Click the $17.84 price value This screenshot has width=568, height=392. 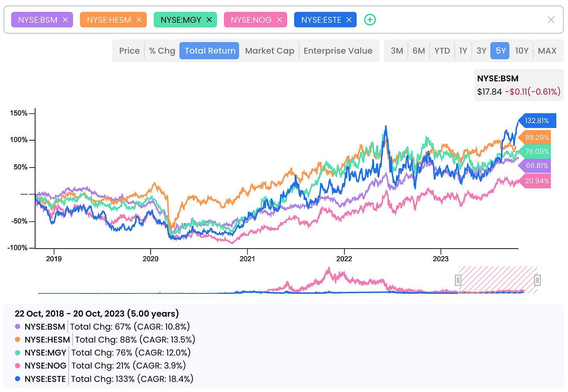click(x=490, y=92)
